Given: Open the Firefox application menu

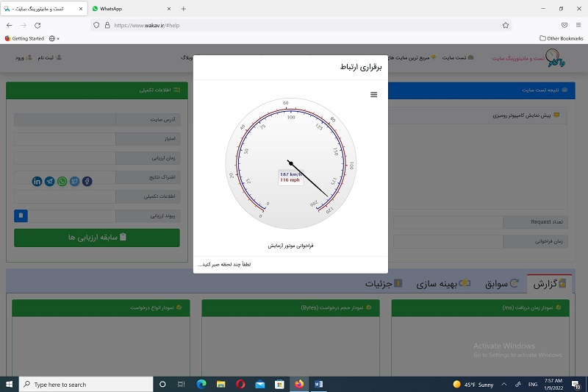Looking at the screenshot, I should [x=578, y=24].
